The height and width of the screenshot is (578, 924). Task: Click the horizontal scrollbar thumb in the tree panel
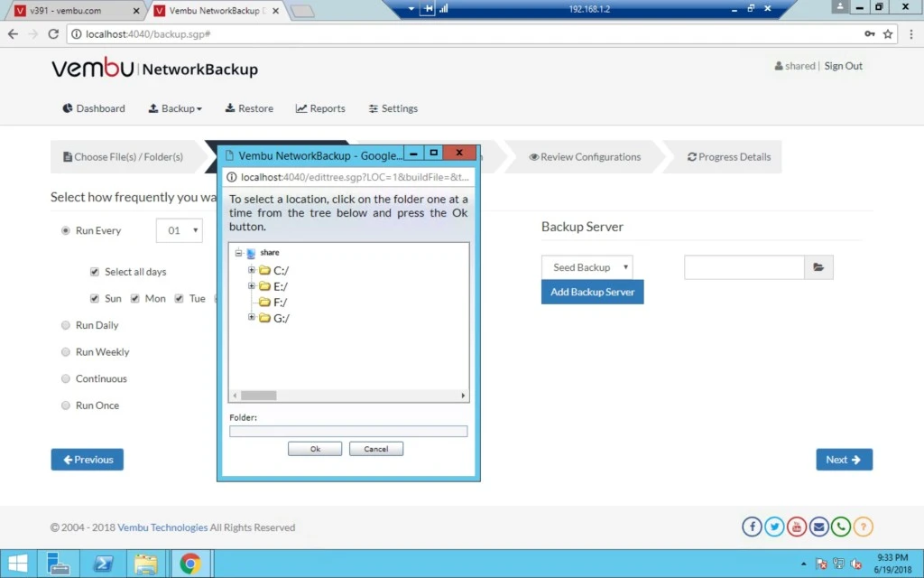point(258,396)
